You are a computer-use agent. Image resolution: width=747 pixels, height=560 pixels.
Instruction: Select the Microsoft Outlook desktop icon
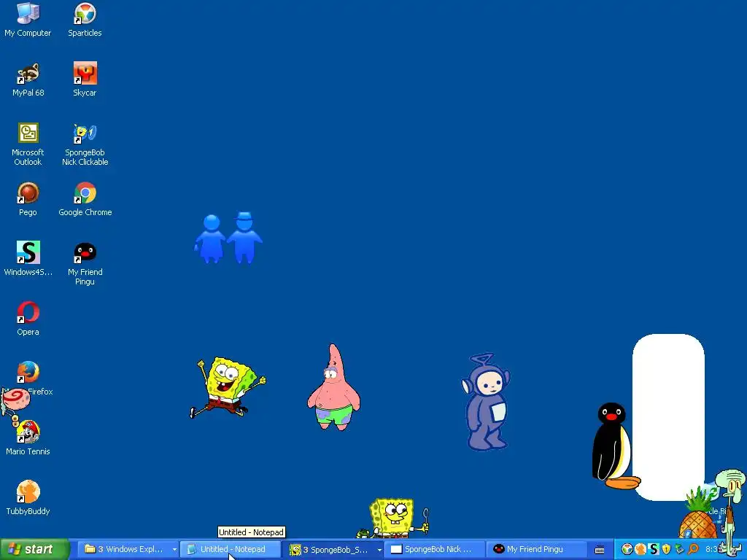pyautogui.click(x=28, y=144)
